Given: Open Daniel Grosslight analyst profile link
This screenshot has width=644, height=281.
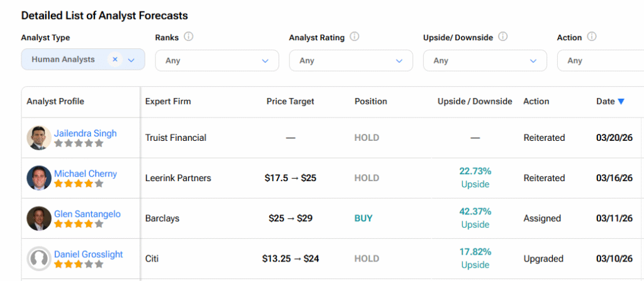Looking at the screenshot, I should pyautogui.click(x=89, y=254).
